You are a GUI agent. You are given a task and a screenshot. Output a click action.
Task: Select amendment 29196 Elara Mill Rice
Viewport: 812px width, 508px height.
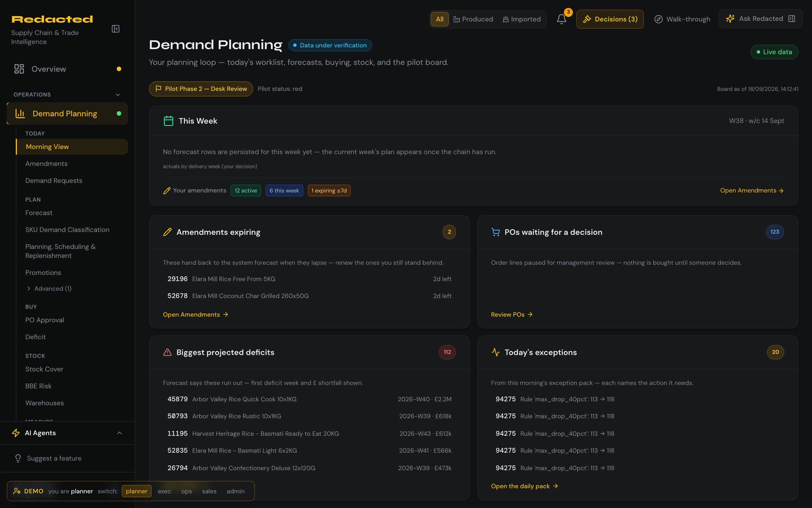[309, 279]
